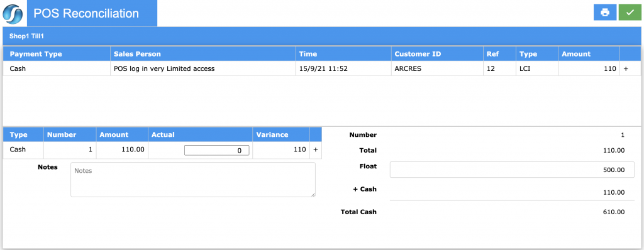The width and height of the screenshot is (644, 250).
Task: Click into the Notes text area
Action: pos(193,180)
